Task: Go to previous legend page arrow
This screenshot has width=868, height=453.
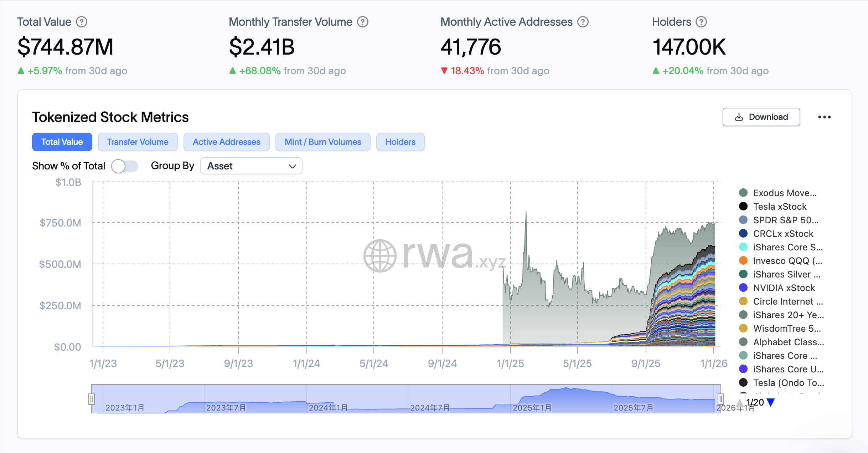Action: tap(740, 403)
